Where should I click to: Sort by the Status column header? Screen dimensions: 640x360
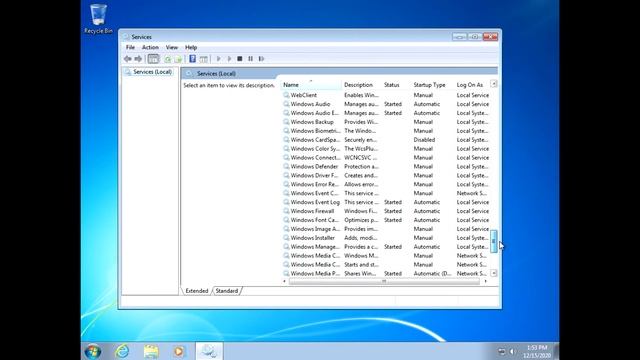tap(396, 84)
